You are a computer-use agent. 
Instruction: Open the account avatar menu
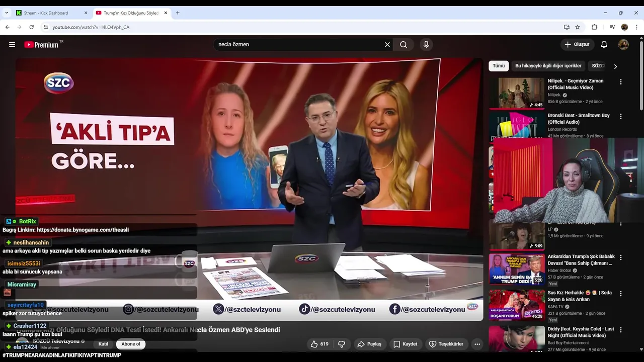623,44
